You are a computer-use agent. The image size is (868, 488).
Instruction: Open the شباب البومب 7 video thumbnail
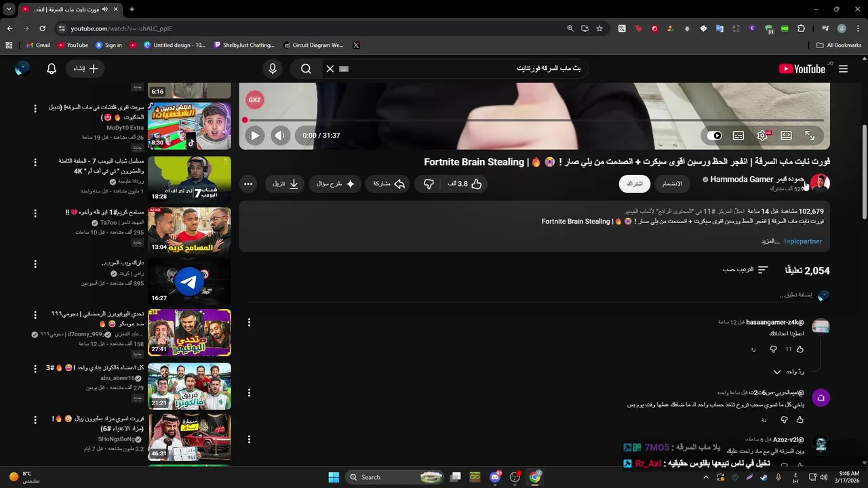[x=189, y=180]
